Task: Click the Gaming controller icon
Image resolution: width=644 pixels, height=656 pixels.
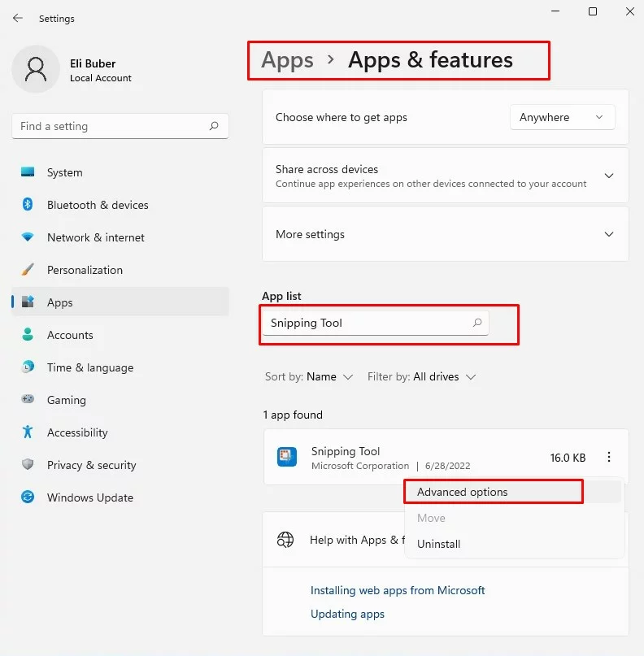Action: tap(28, 399)
